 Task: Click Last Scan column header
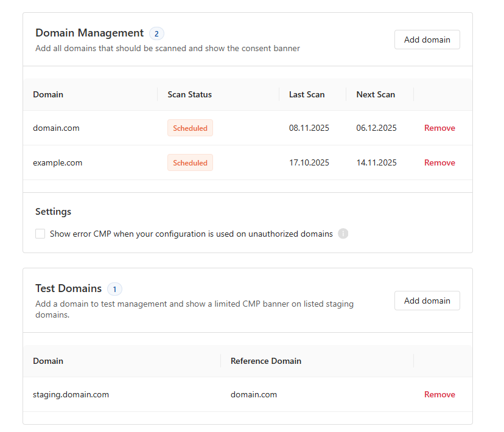pos(307,94)
